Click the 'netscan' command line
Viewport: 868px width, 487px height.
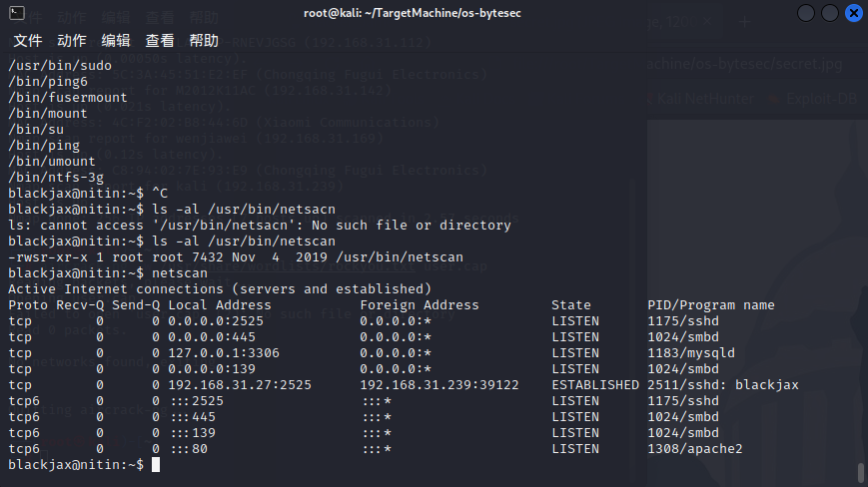(108, 273)
